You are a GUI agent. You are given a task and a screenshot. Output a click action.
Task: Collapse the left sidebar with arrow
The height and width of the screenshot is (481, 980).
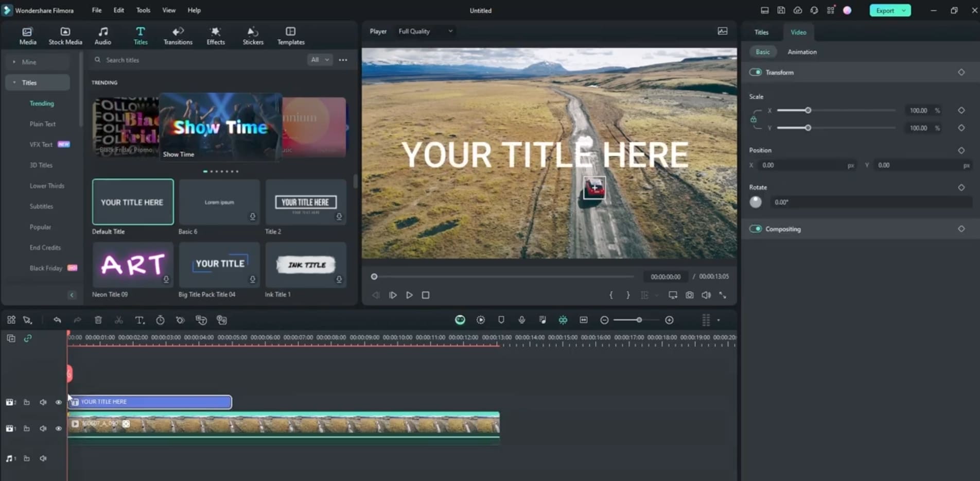[x=72, y=295]
